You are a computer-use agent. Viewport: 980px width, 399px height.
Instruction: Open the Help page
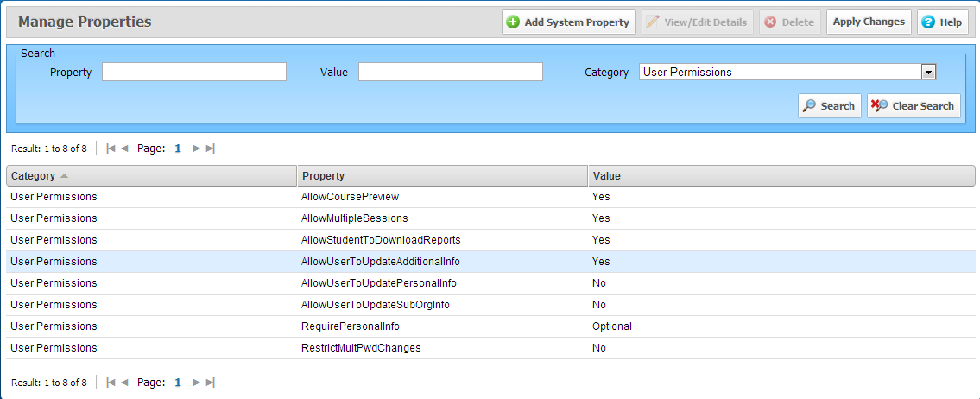[942, 22]
